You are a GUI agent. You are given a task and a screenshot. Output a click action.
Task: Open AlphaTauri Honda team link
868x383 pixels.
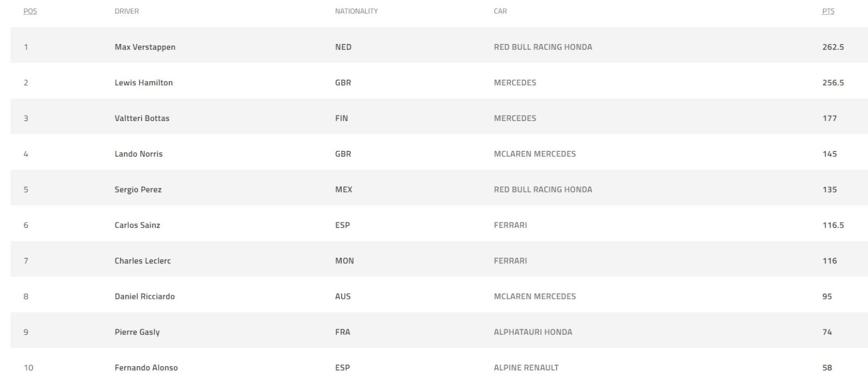pos(533,332)
